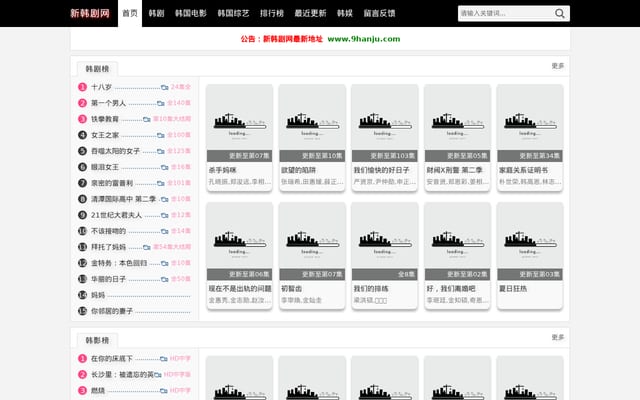
Task: Click the 夏日狂热 card title
Action: (x=513, y=289)
